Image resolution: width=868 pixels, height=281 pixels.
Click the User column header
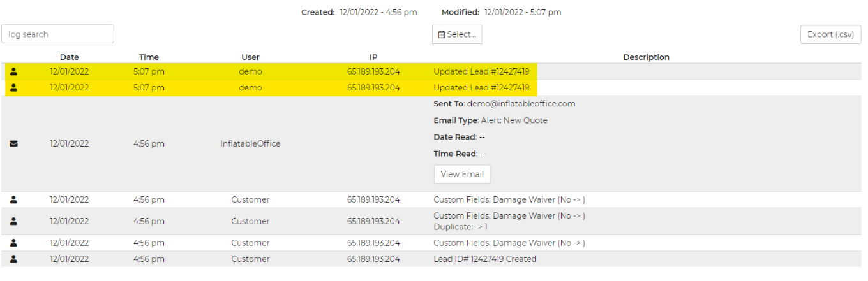click(x=250, y=57)
